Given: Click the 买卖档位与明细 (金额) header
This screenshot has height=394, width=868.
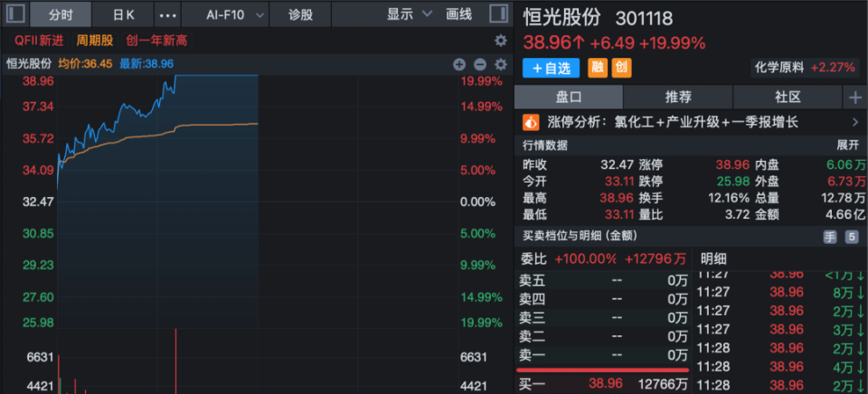Looking at the screenshot, I should [x=580, y=236].
